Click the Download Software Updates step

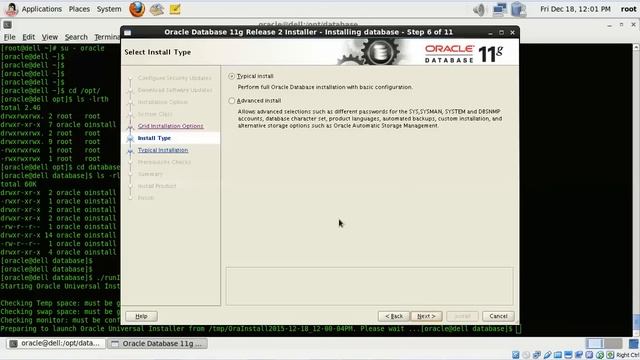(x=175, y=90)
